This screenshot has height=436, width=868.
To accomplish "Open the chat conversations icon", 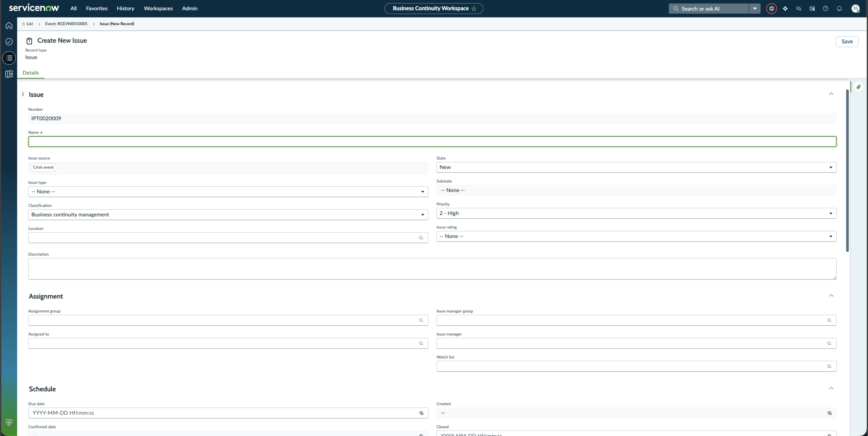I will point(799,9).
